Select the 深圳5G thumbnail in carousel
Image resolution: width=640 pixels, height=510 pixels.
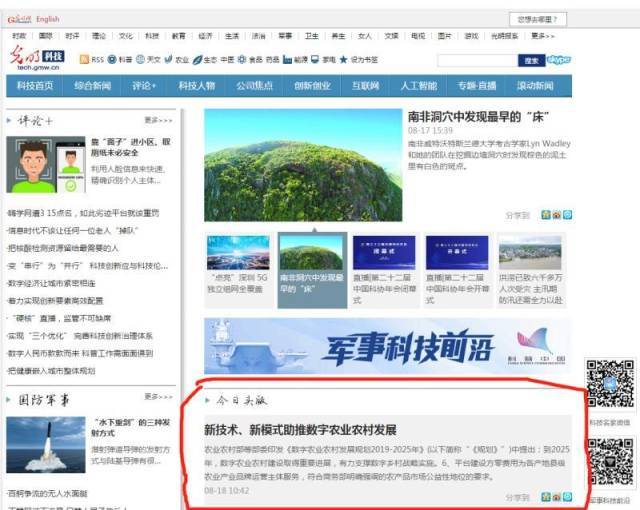tap(238, 254)
